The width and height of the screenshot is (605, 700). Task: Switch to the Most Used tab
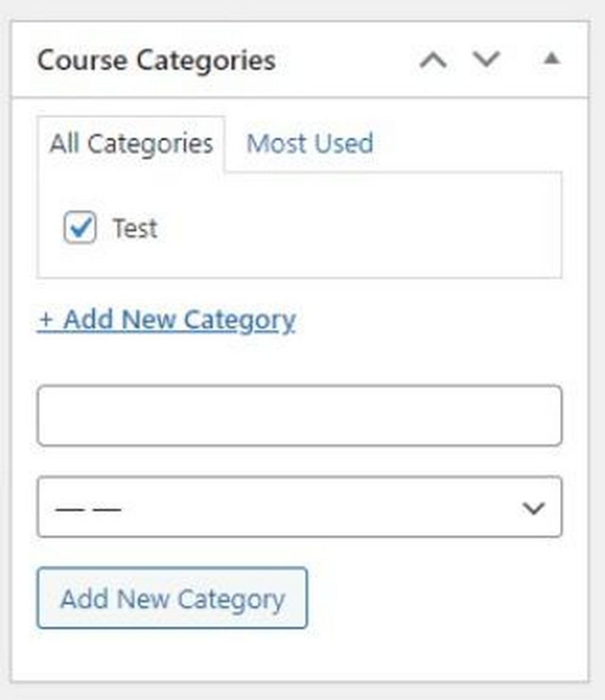[310, 144]
